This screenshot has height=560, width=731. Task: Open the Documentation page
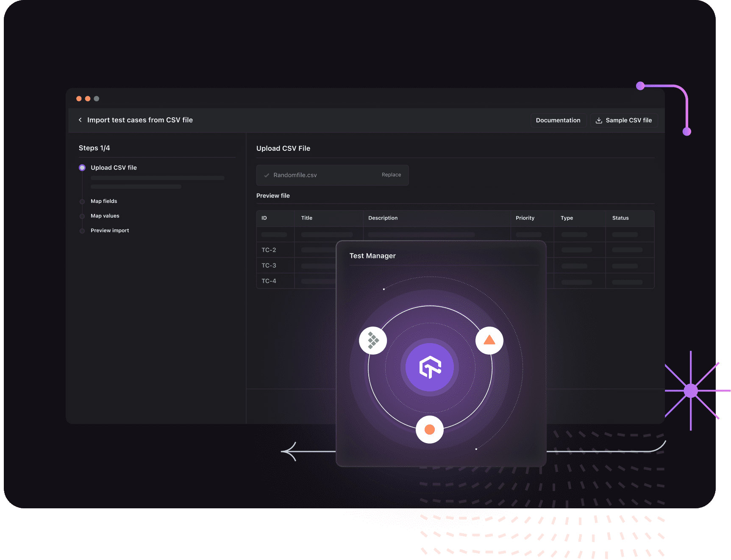click(x=558, y=120)
